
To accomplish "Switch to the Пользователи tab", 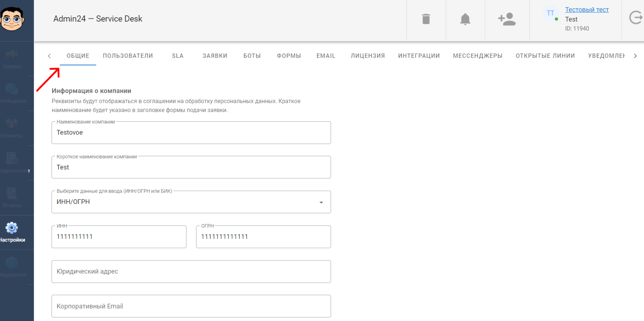I will click(x=128, y=56).
